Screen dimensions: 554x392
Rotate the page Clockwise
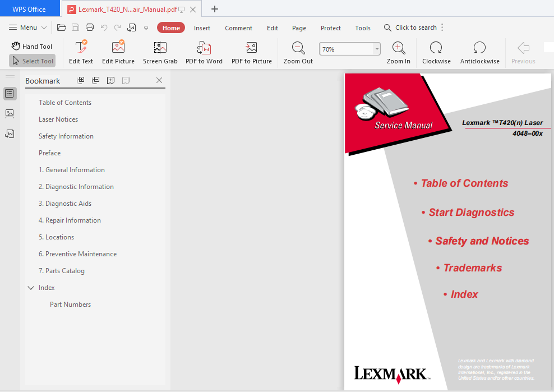[x=436, y=52]
